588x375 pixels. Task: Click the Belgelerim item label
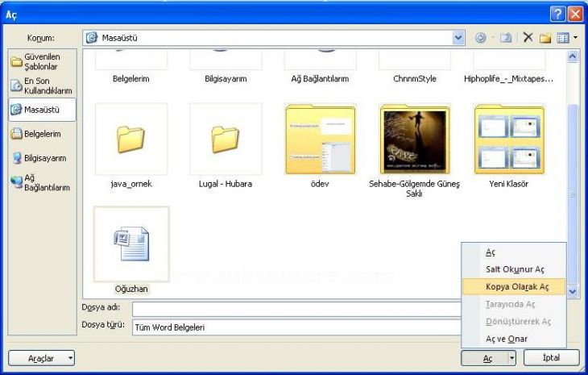[x=130, y=79]
